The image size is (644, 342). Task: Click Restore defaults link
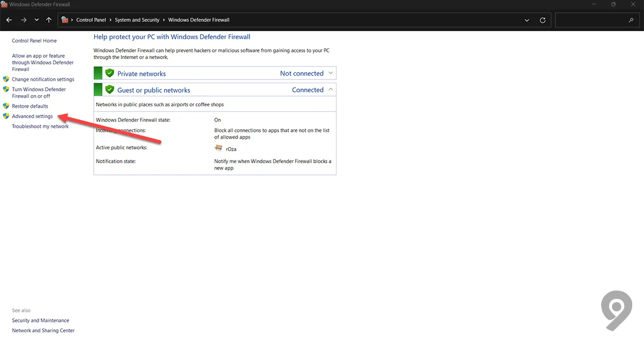click(30, 106)
